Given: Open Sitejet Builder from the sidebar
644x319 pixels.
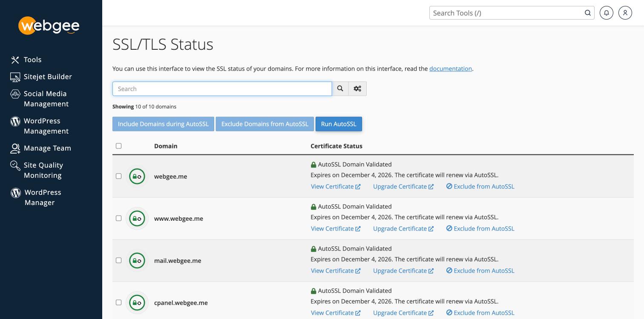Looking at the screenshot, I should pyautogui.click(x=48, y=77).
